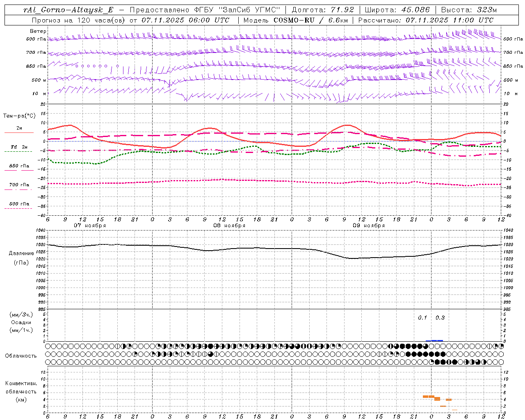Click the red solid line sample under 2м
525x420 pixels.
[19, 132]
